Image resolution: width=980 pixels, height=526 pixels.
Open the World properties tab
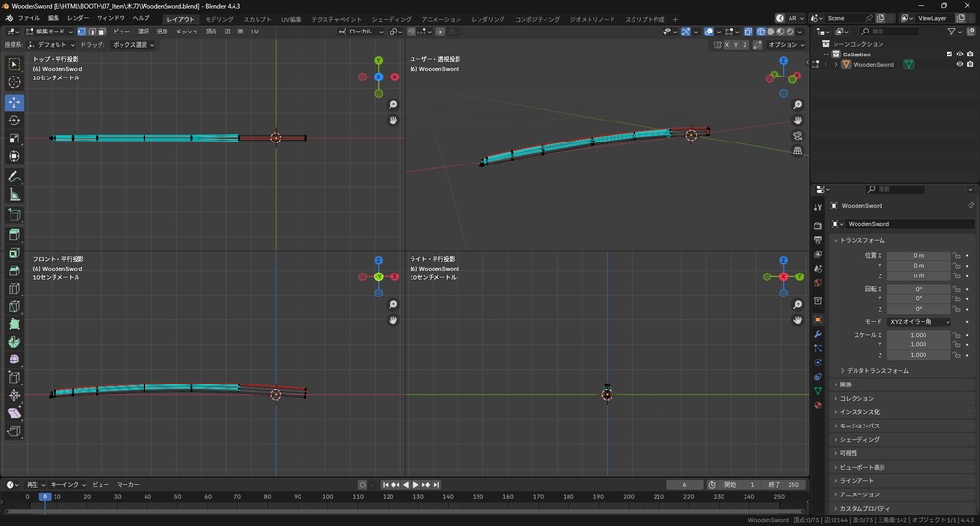tap(818, 283)
